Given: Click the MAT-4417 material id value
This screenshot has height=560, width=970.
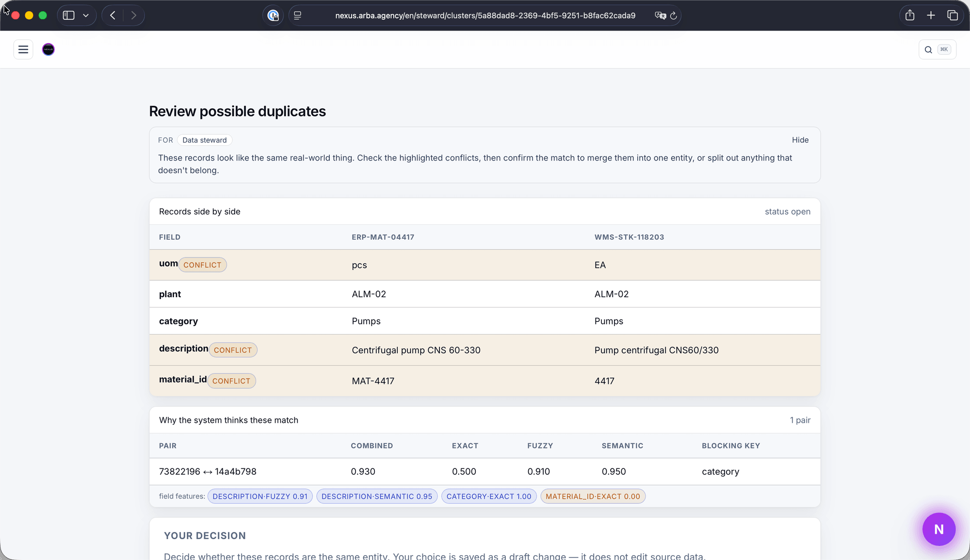Looking at the screenshot, I should point(373,381).
